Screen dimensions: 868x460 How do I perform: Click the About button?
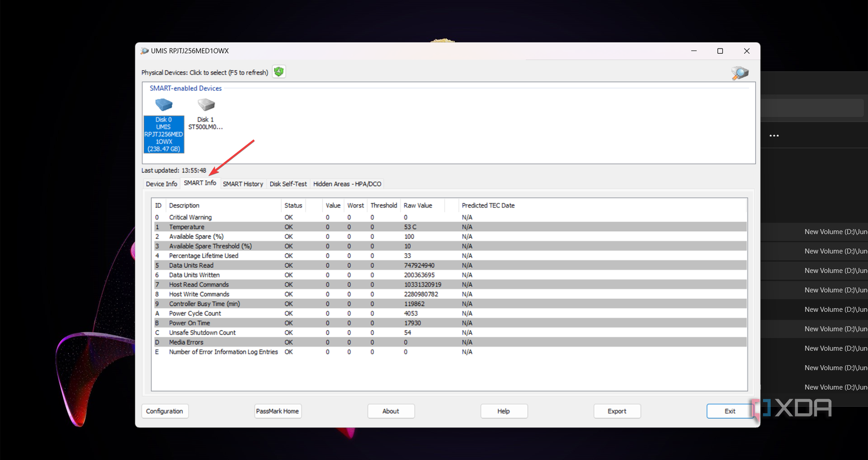391,411
